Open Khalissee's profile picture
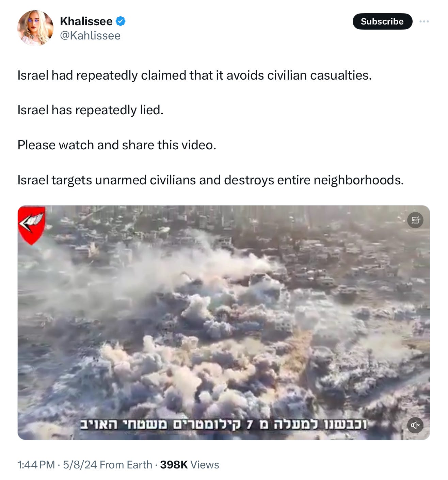Screen dimensions: 448x480 35,28
